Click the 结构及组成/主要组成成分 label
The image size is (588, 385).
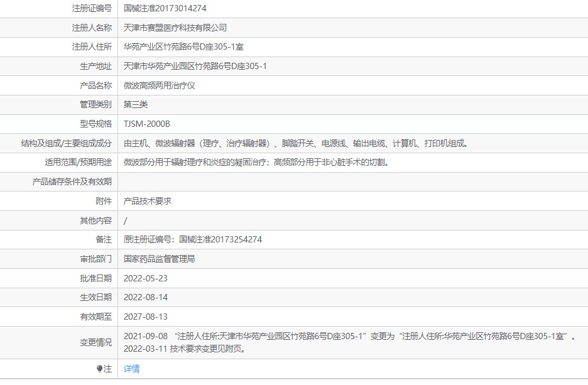[x=67, y=143]
